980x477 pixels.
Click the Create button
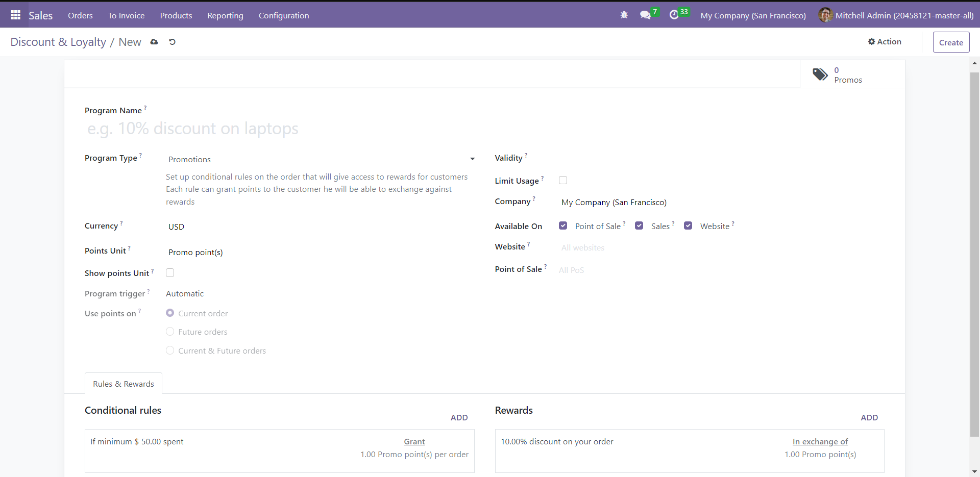tap(951, 42)
